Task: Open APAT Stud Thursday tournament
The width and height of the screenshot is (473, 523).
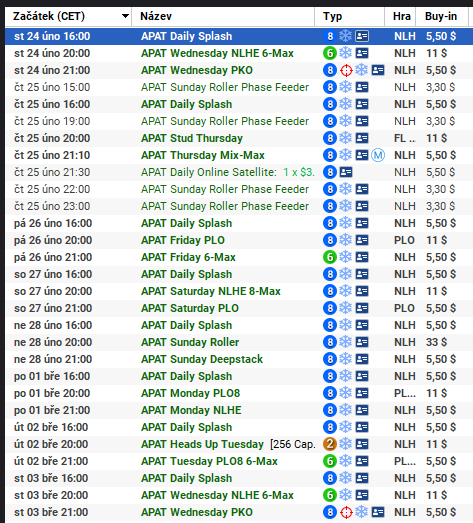Action: coord(239,138)
